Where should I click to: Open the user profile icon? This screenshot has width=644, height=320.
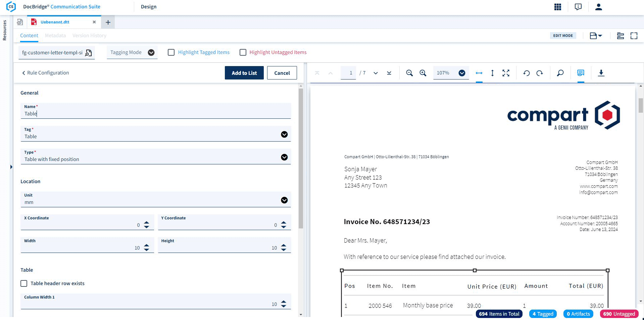coord(598,7)
